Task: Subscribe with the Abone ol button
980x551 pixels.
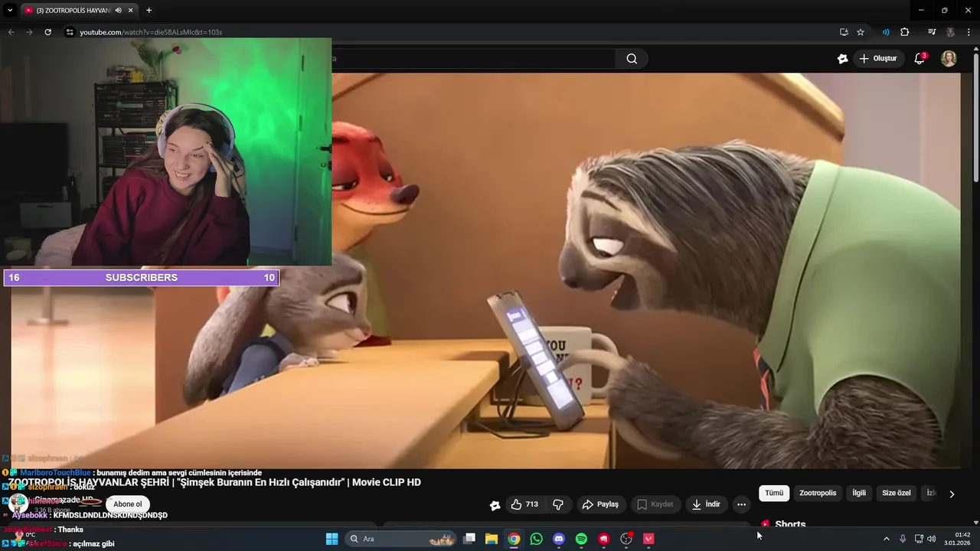Action: pyautogui.click(x=128, y=504)
